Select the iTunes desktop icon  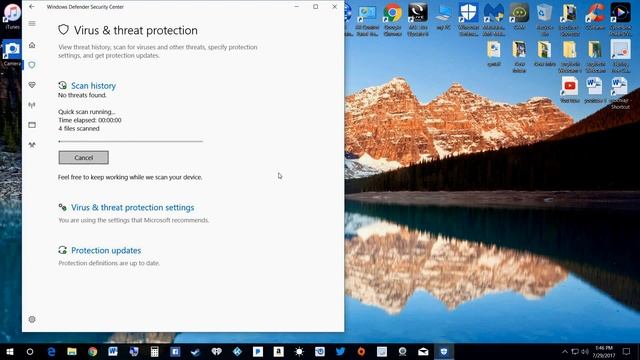point(12,17)
